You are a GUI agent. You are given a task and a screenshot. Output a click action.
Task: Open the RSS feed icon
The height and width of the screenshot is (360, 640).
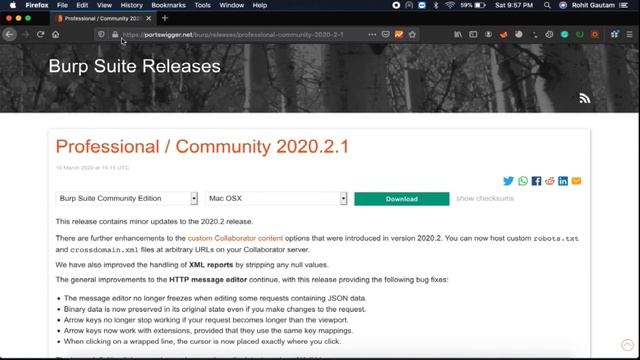pyautogui.click(x=584, y=98)
